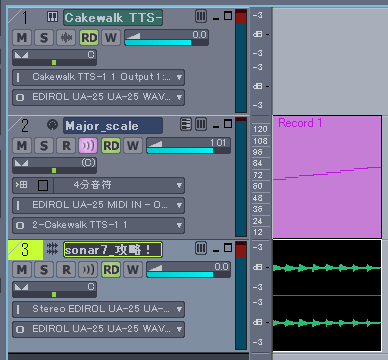Screen dimensions: 388x360
Task: Toggle automation read RD on track 2
Action: coord(111,146)
